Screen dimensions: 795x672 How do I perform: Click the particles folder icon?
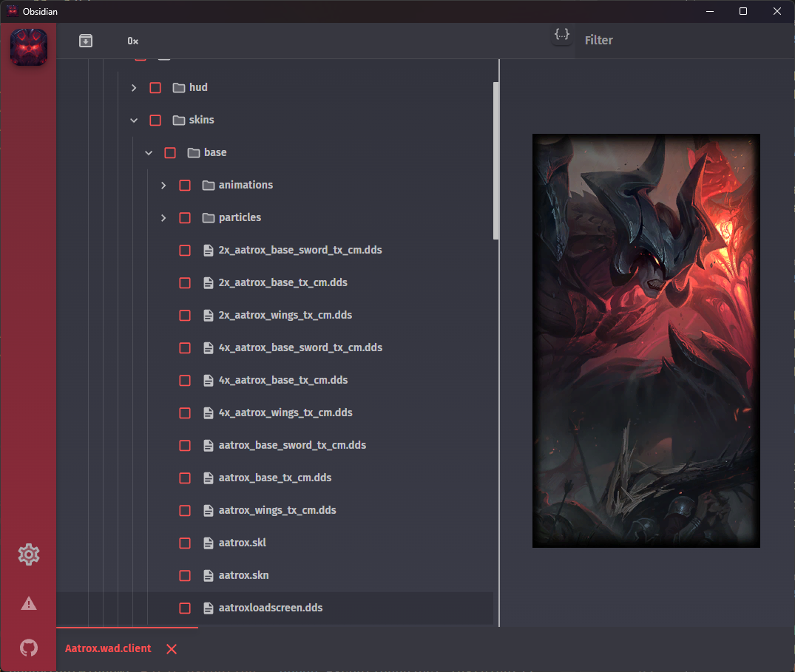pos(208,218)
